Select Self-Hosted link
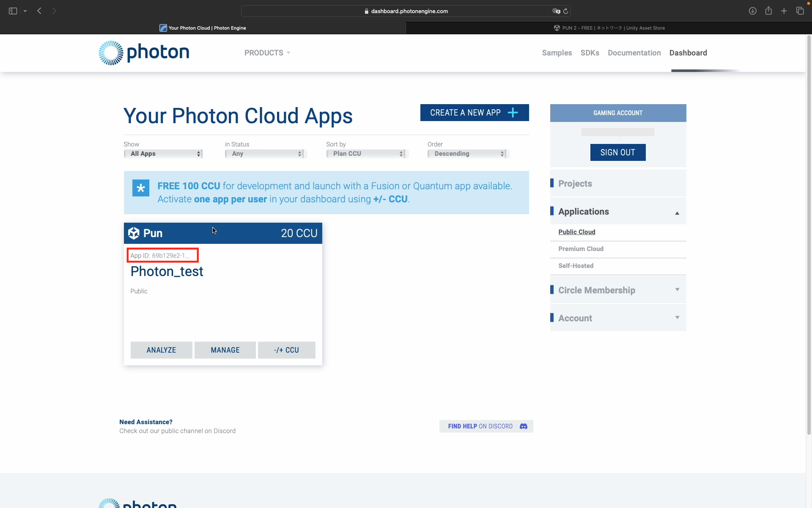Screen dimensions: 812x508 pos(576,266)
